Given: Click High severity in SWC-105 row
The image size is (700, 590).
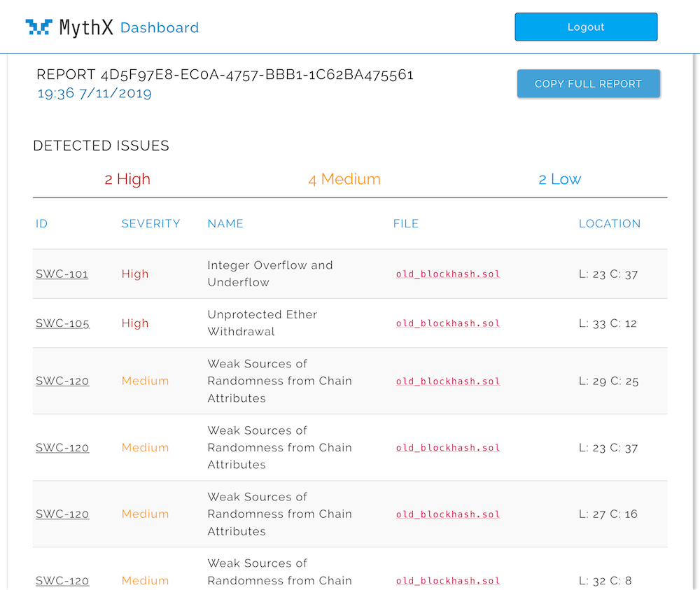Looking at the screenshot, I should tap(135, 323).
